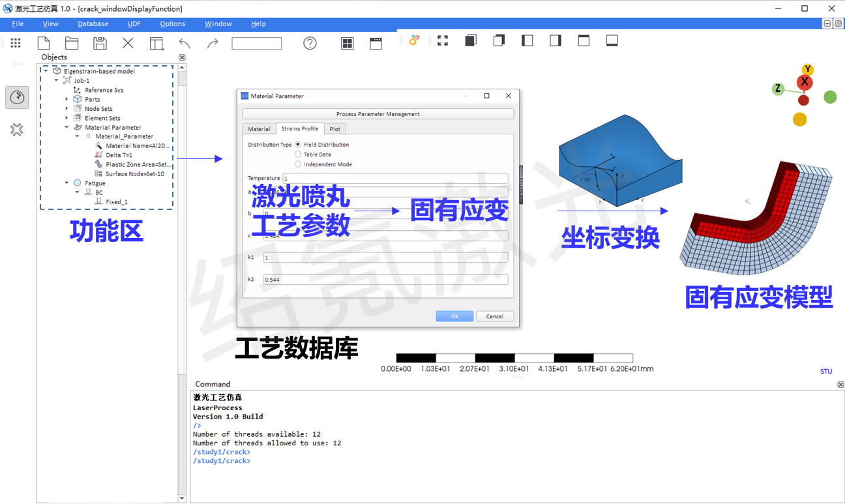Image resolution: width=849 pixels, height=504 pixels.
Task: Open the UDF menu
Action: 134,23
